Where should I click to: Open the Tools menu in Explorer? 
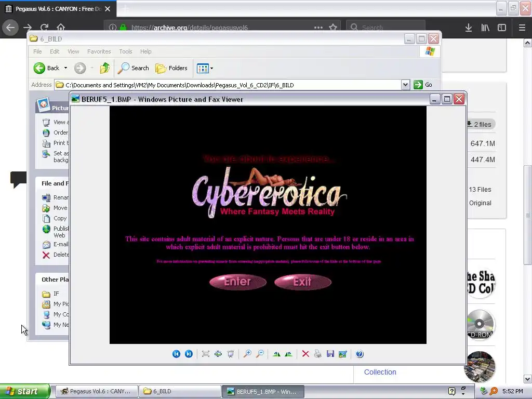pos(126,51)
